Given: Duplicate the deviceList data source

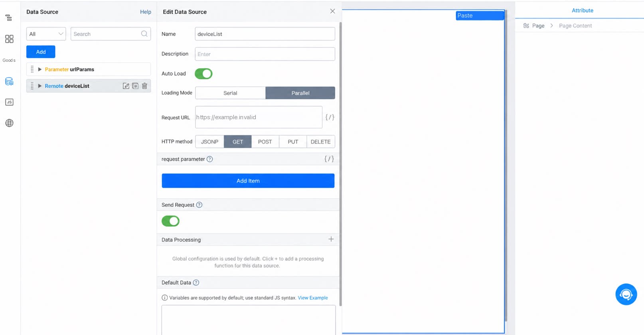Looking at the screenshot, I should point(135,86).
